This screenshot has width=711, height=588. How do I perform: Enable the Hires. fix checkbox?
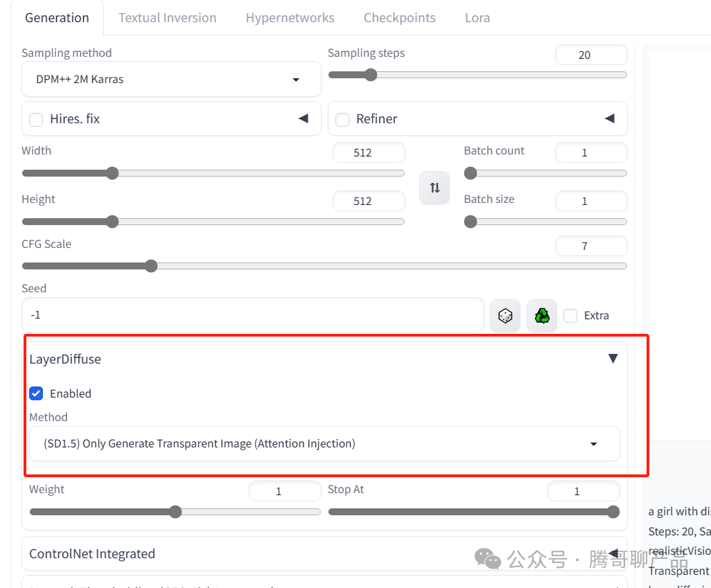(36, 120)
